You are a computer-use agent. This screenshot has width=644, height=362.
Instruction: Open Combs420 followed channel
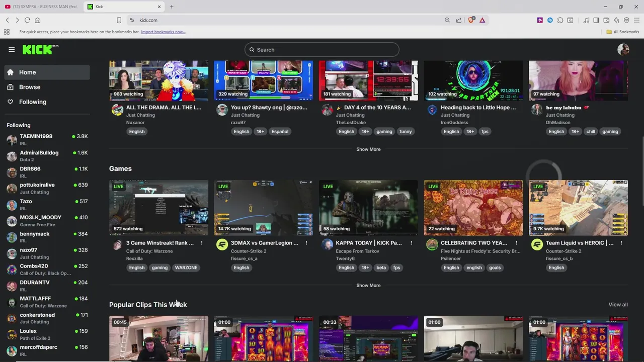point(47,269)
